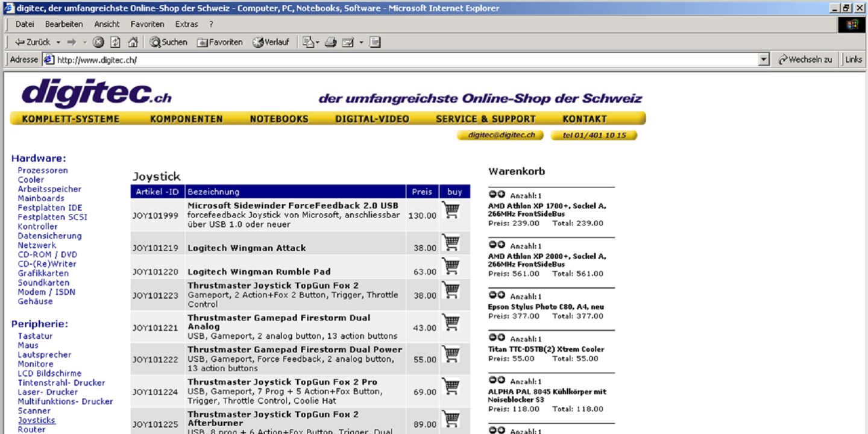Image resolution: width=868 pixels, height=434 pixels.
Task: Click plus icon for Epson Stylus Photo C80
Action: [x=501, y=295]
